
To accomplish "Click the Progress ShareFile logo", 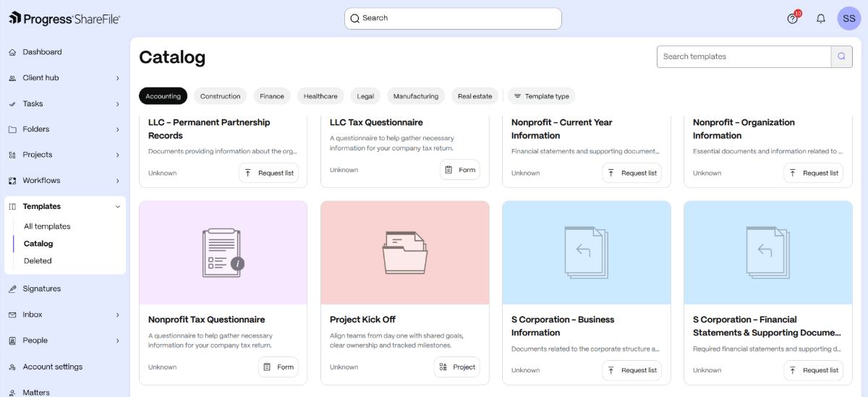I will pos(64,18).
